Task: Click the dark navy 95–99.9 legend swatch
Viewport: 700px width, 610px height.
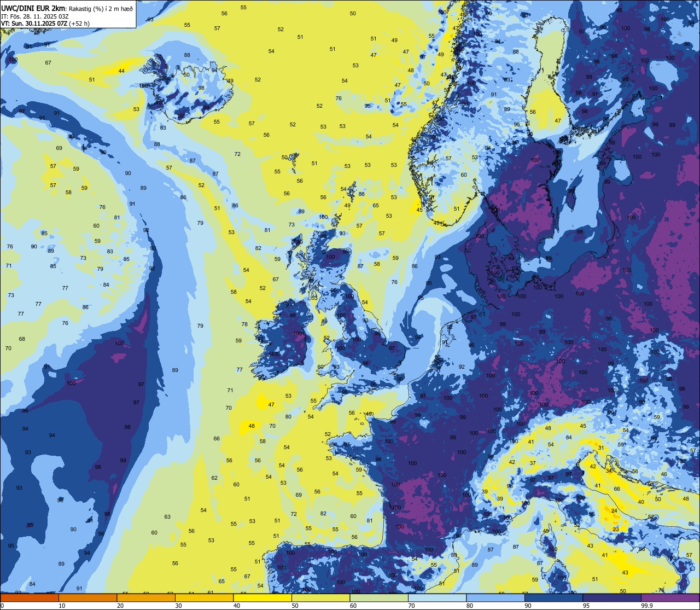Action: (612, 598)
